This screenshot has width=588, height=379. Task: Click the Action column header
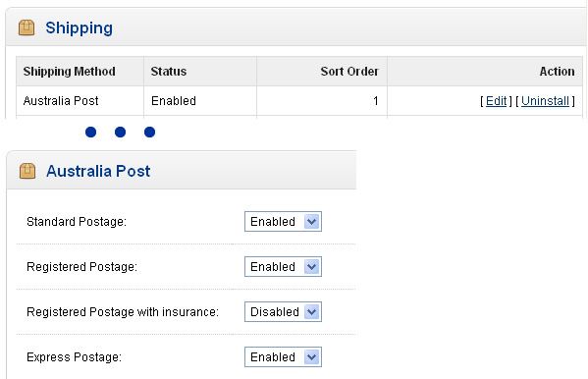(x=557, y=72)
